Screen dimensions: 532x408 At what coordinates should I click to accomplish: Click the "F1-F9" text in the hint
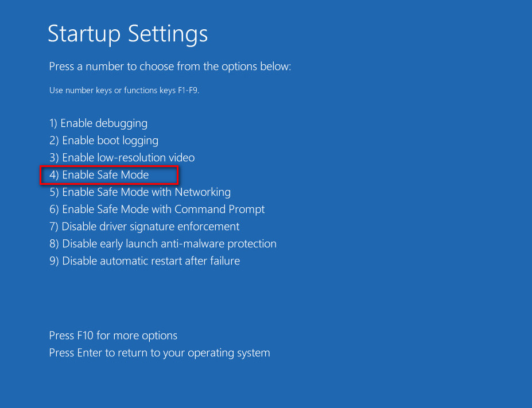185,91
